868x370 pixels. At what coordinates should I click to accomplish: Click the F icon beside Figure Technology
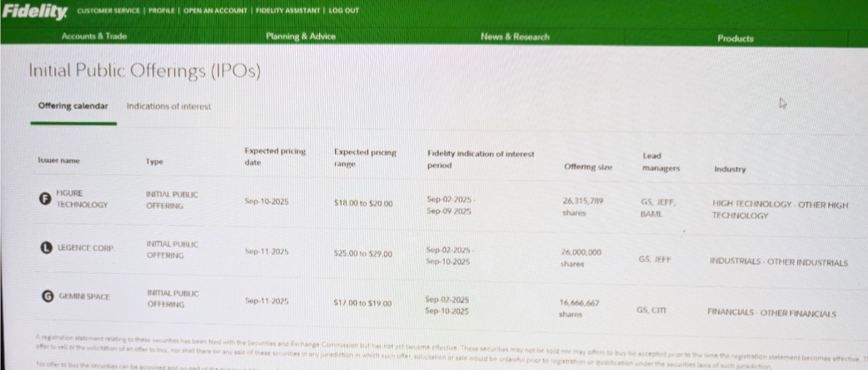pyautogui.click(x=46, y=199)
